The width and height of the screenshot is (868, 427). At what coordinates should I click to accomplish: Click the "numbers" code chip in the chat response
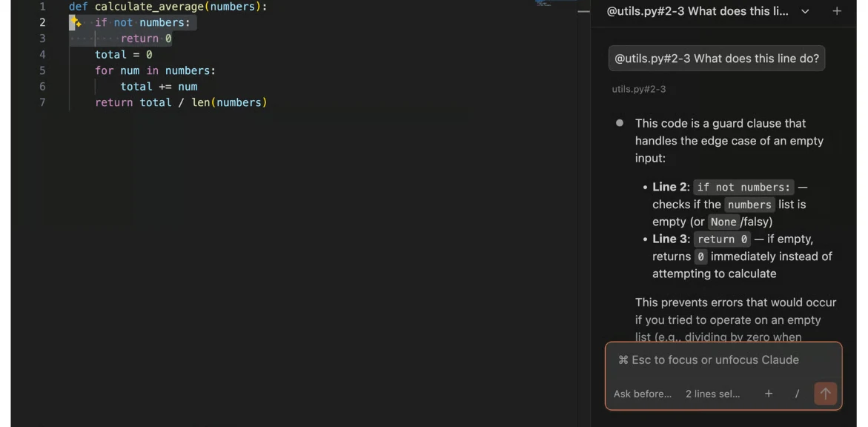click(x=749, y=205)
